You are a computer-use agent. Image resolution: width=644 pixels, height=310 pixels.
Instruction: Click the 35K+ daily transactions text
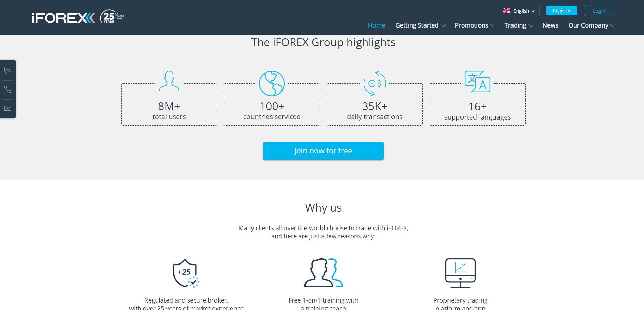375,111
